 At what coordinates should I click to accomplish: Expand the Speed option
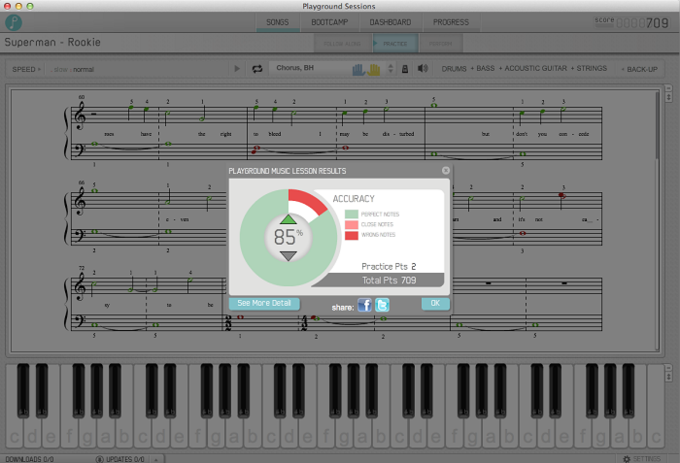pos(26,69)
